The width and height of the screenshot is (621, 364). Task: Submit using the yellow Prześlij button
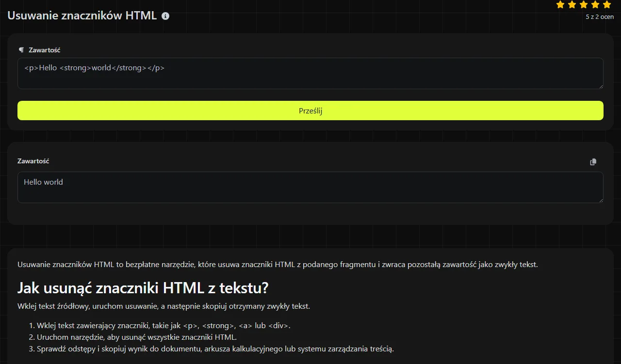(x=310, y=111)
